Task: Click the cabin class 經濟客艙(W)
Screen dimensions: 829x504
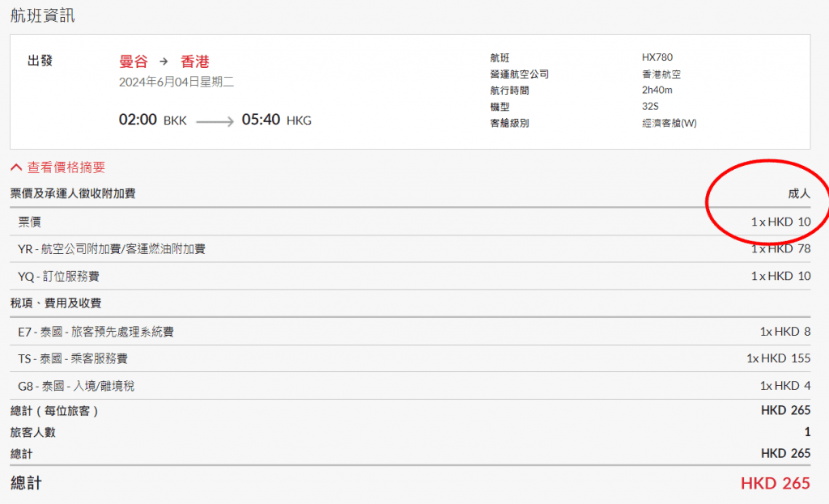Action: 669,123
